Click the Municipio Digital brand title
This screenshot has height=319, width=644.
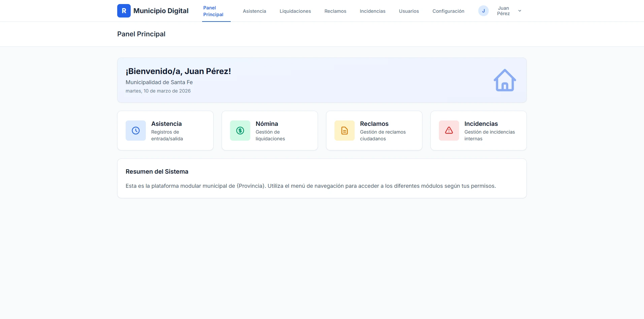[x=161, y=11]
